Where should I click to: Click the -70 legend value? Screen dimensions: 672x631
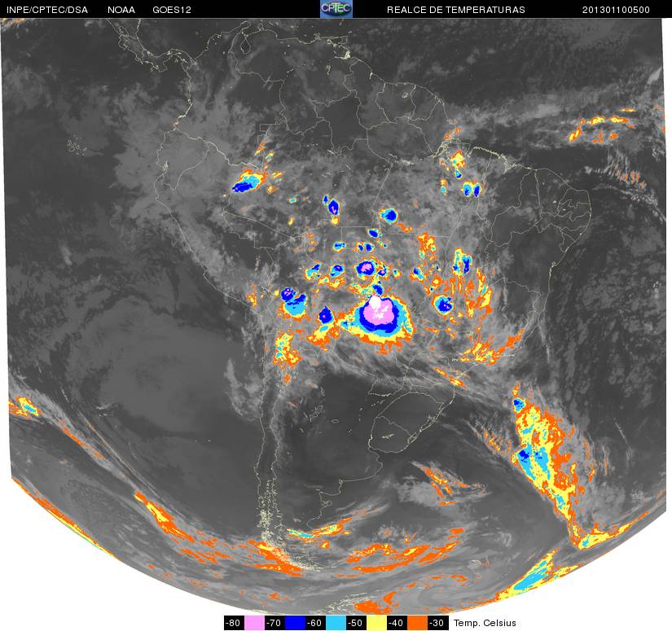(x=275, y=622)
